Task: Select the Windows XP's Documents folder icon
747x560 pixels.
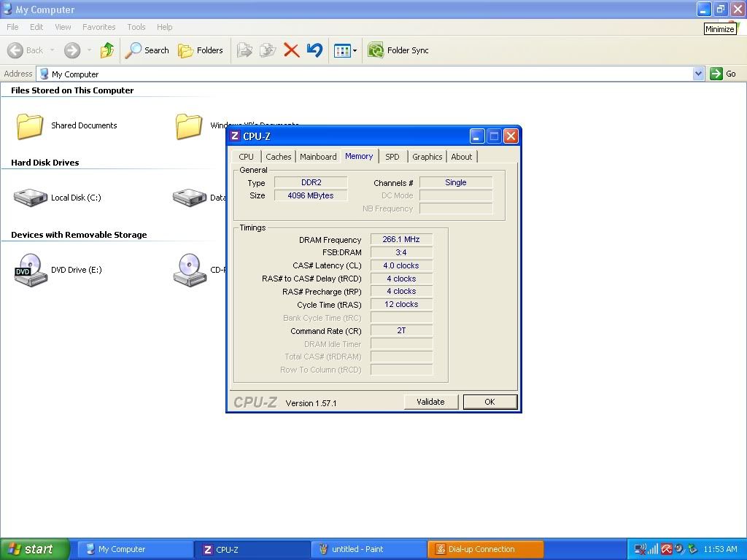Action: (x=189, y=126)
